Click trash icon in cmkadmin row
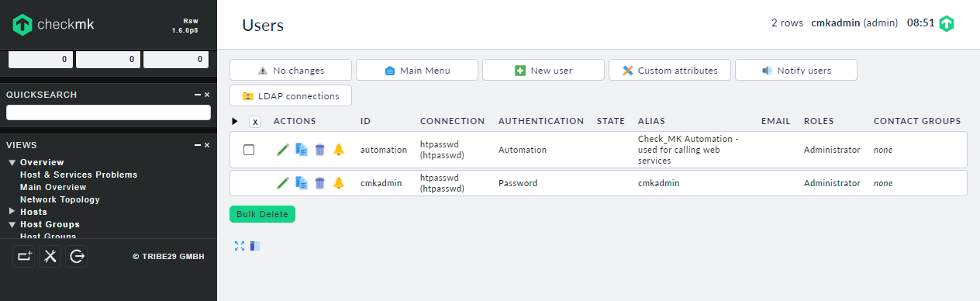 pos(319,183)
